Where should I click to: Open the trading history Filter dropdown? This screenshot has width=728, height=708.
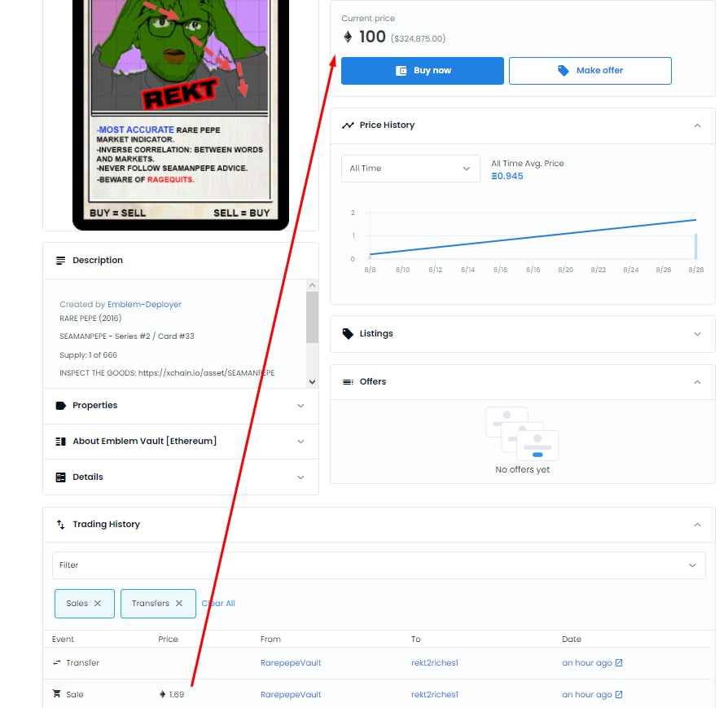379,565
